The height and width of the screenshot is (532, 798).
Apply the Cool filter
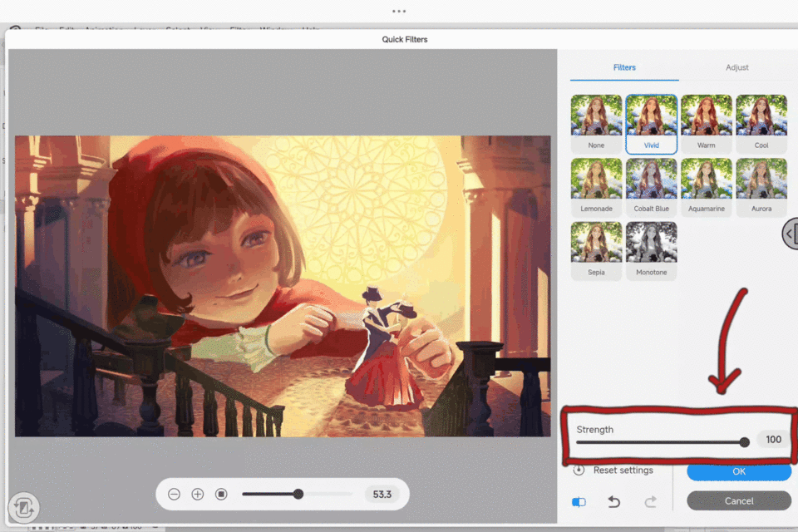coord(761,123)
